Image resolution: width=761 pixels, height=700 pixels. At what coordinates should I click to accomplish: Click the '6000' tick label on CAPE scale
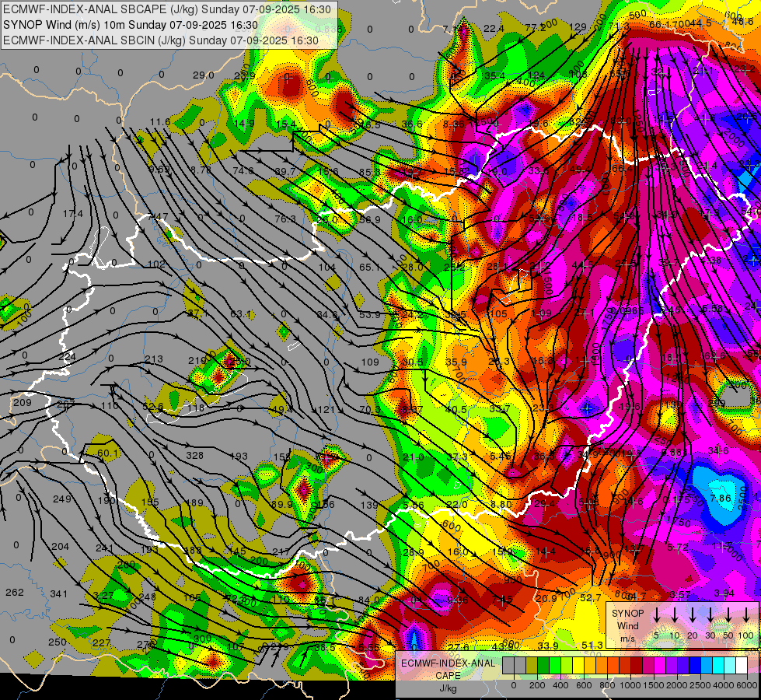pyautogui.click(x=747, y=685)
